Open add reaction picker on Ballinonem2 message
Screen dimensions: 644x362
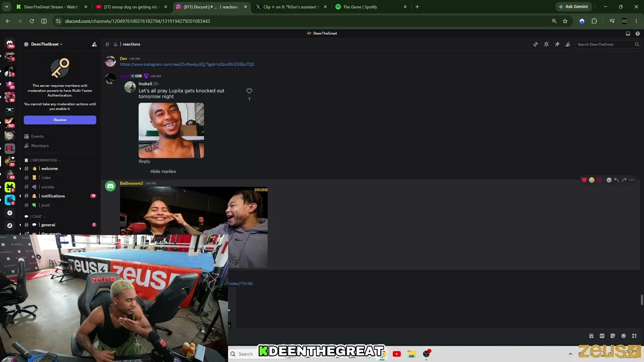point(609,180)
